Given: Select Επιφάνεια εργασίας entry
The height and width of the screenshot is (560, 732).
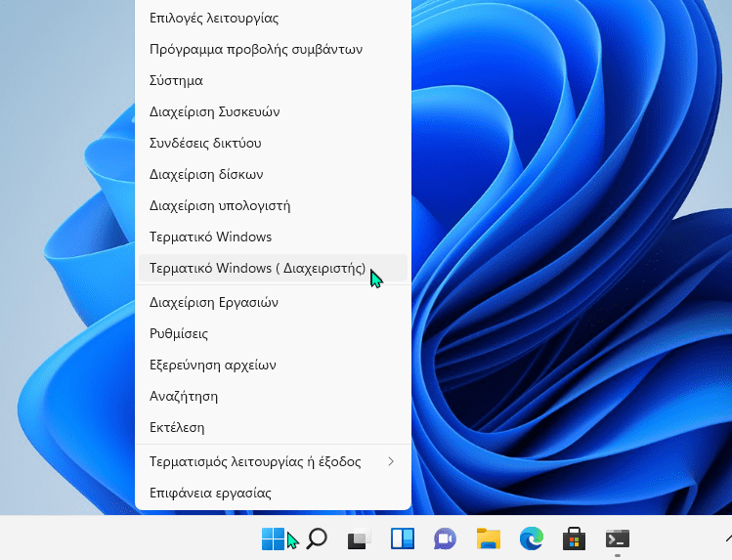Looking at the screenshot, I should pos(273,493).
